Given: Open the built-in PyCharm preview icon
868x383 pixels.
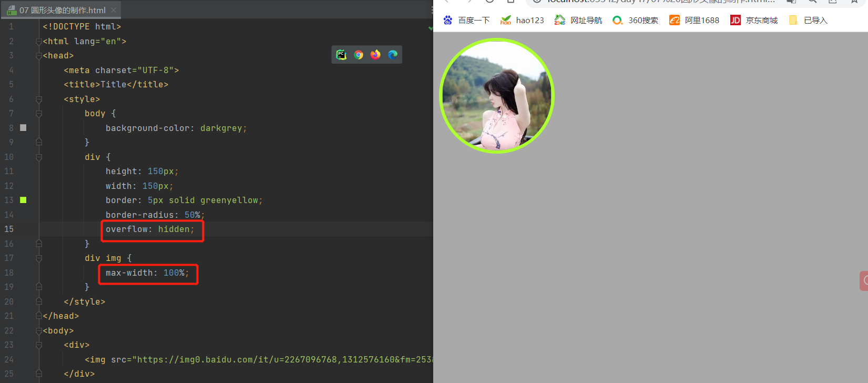Looking at the screenshot, I should [341, 55].
